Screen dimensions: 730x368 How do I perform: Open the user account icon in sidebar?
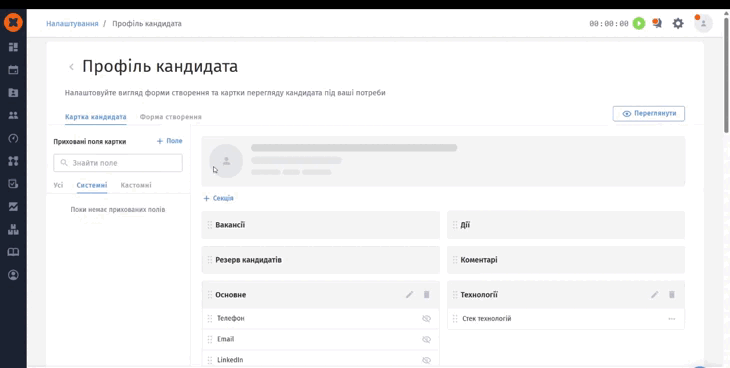point(14,275)
